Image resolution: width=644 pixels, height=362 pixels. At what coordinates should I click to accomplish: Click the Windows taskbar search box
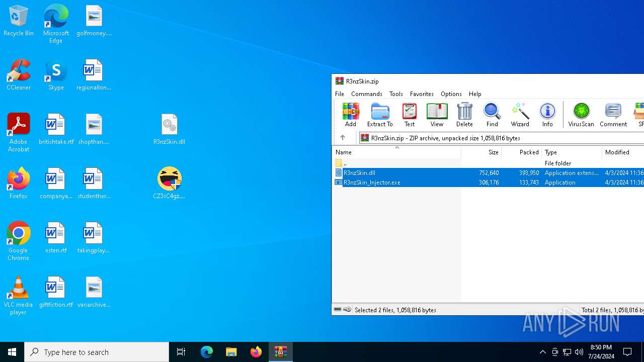pos(97,352)
